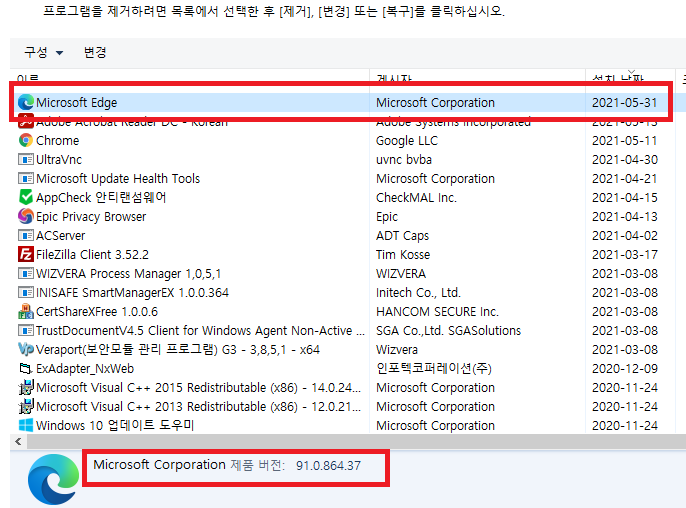Viewport: 686px width, 508px height.
Task: Open the 구성 dropdown menu
Action: click(44, 52)
